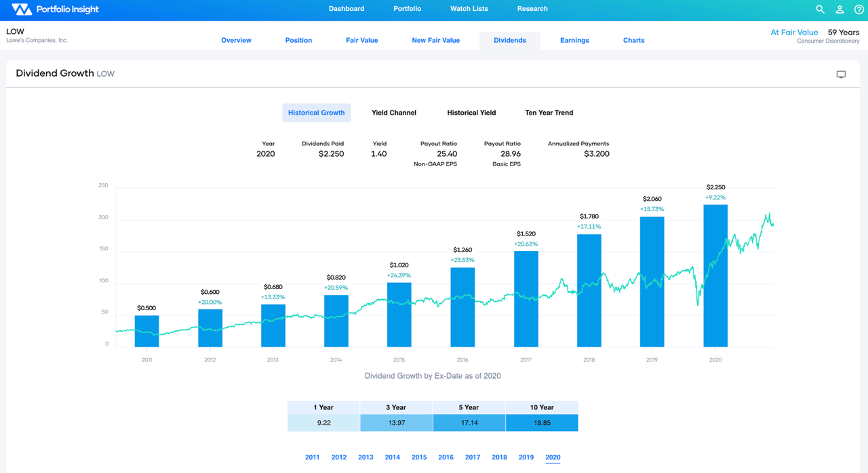Open dividend data for year 2015
868x473 pixels.
(419, 457)
